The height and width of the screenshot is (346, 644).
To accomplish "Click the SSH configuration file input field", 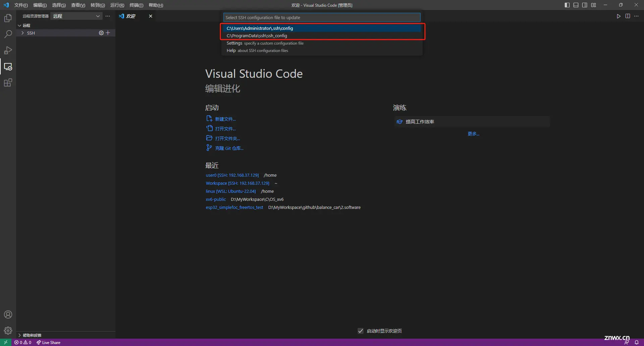I will click(x=322, y=17).
